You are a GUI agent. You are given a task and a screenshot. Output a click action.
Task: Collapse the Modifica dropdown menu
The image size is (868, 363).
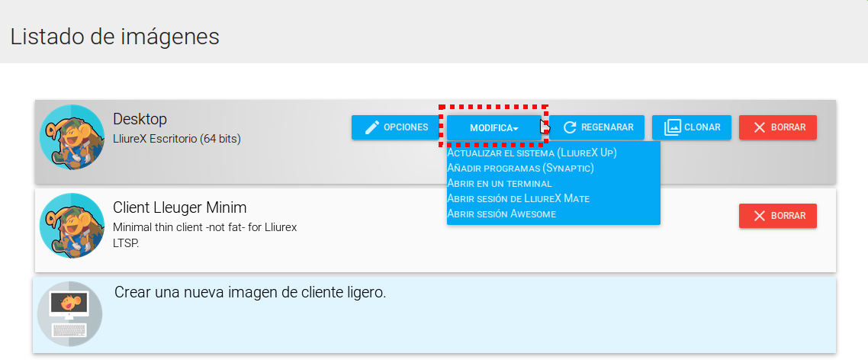point(493,128)
